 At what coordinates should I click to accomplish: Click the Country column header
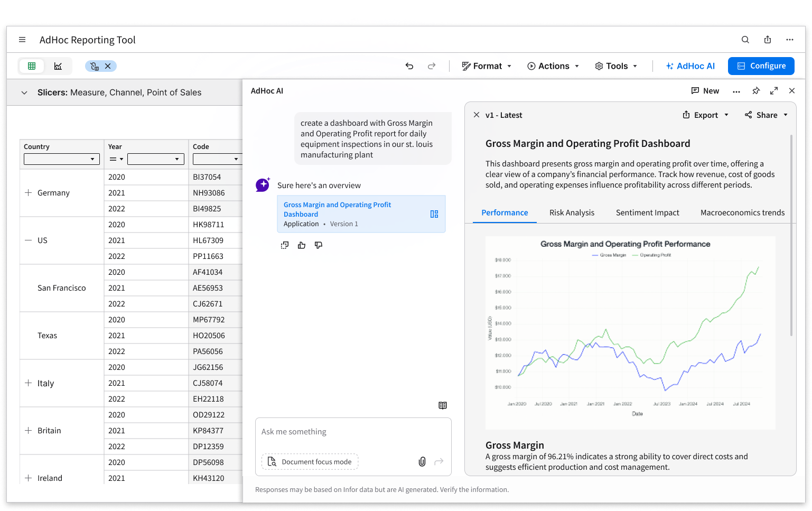[36, 146]
